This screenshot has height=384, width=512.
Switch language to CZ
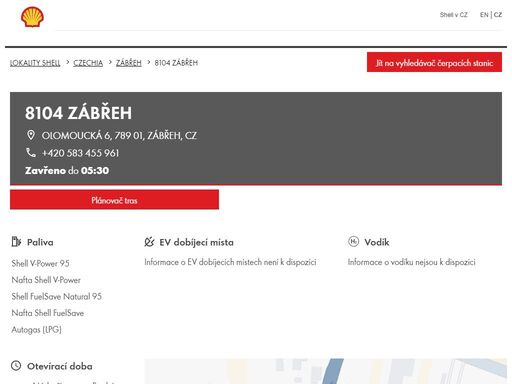pyautogui.click(x=498, y=15)
